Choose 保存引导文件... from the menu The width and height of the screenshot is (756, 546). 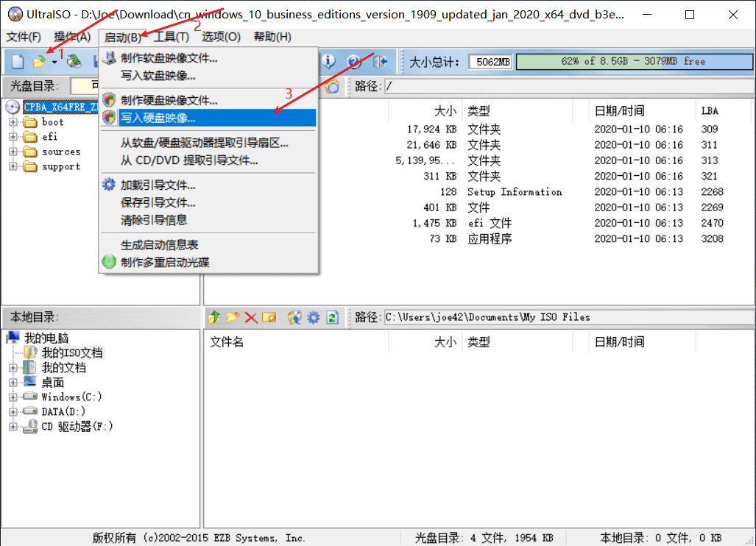coord(209,202)
